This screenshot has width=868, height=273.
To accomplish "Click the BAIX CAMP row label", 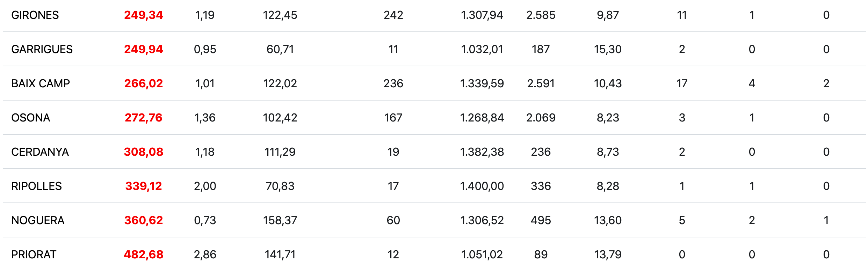I will (41, 83).
